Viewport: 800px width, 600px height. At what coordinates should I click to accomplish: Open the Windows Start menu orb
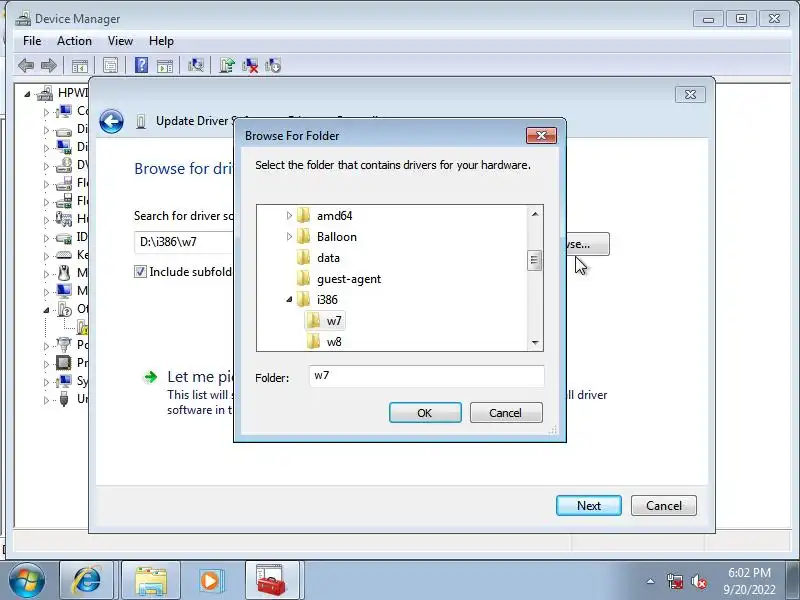27,580
